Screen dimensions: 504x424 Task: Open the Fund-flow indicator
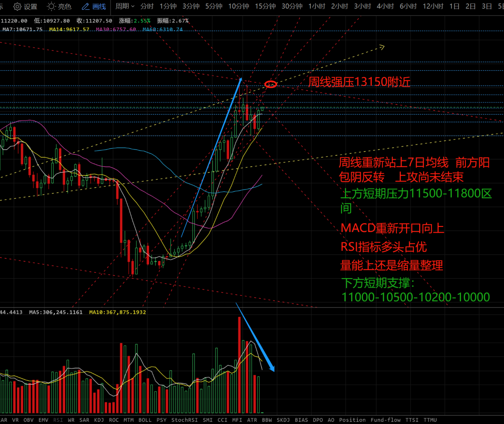tap(386, 420)
